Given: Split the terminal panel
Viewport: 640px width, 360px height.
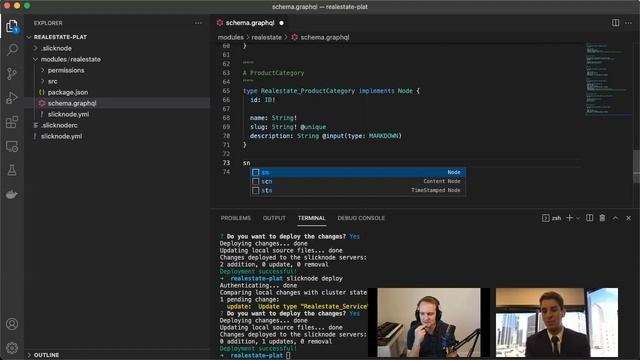Looking at the screenshot, I should [x=589, y=218].
